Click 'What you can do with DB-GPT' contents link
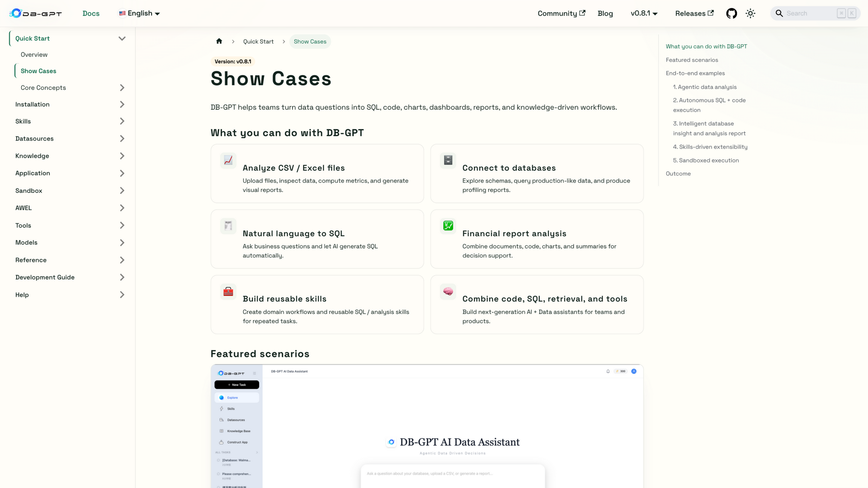 coord(706,47)
